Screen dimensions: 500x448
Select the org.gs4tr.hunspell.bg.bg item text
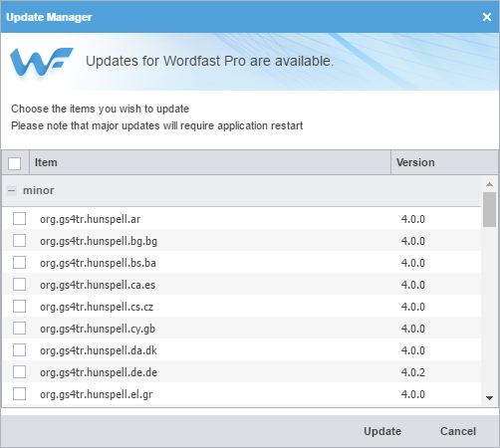tap(99, 241)
